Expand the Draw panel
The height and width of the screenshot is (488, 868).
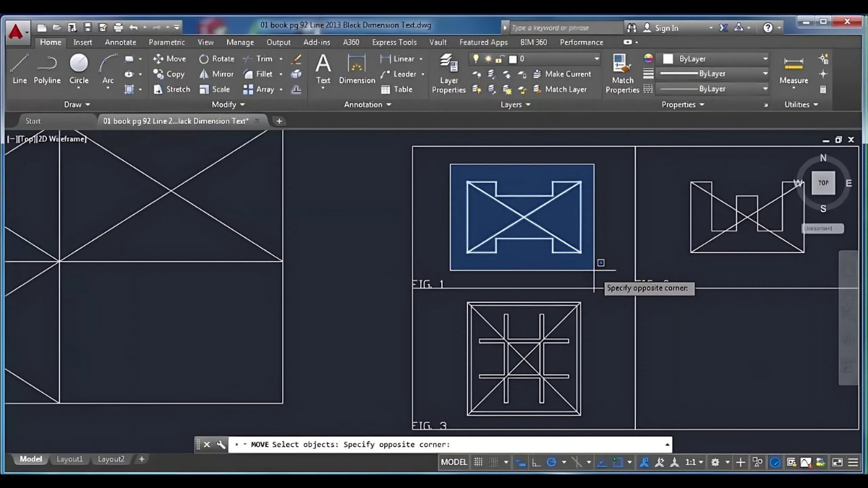pyautogui.click(x=77, y=104)
